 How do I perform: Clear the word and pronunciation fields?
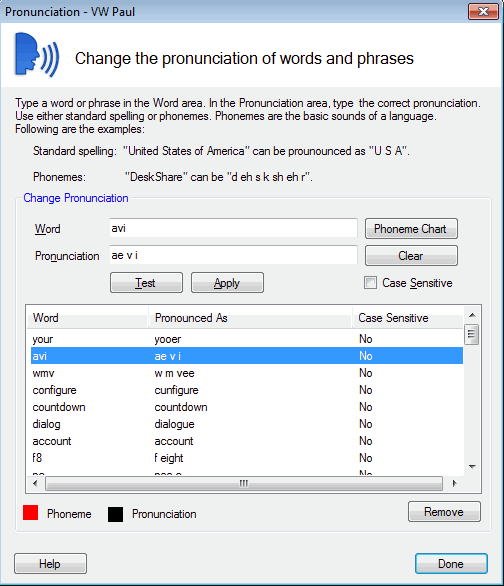[411, 256]
